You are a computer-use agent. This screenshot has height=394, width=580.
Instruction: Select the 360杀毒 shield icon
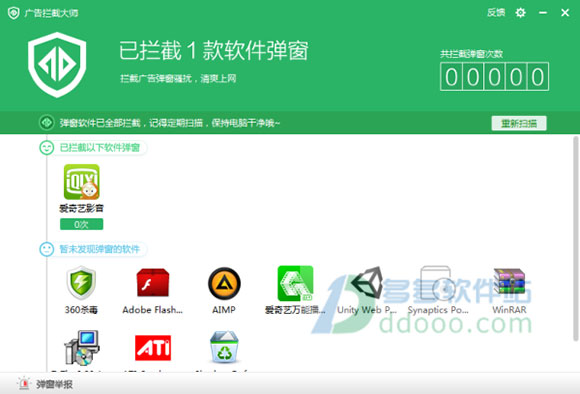coord(81,283)
